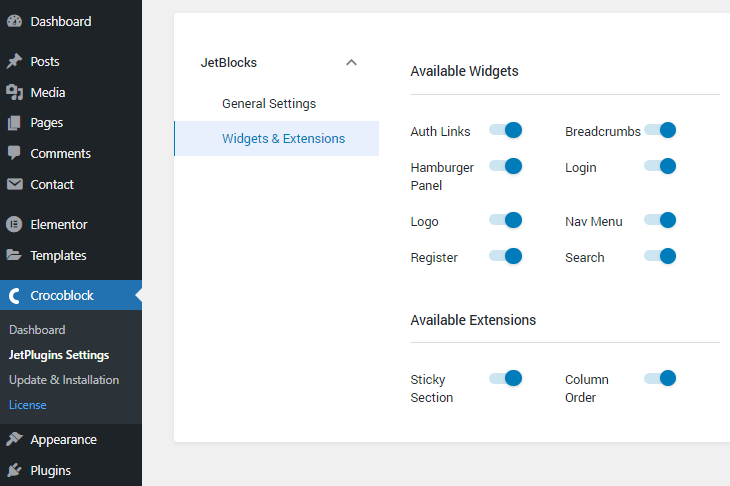Open the License submenu link
The height and width of the screenshot is (486, 730).
click(27, 405)
